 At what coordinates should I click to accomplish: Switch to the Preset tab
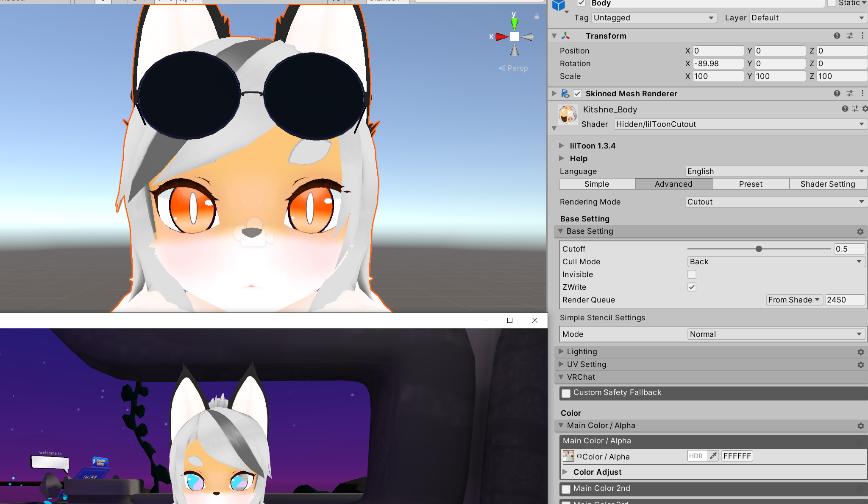751,184
